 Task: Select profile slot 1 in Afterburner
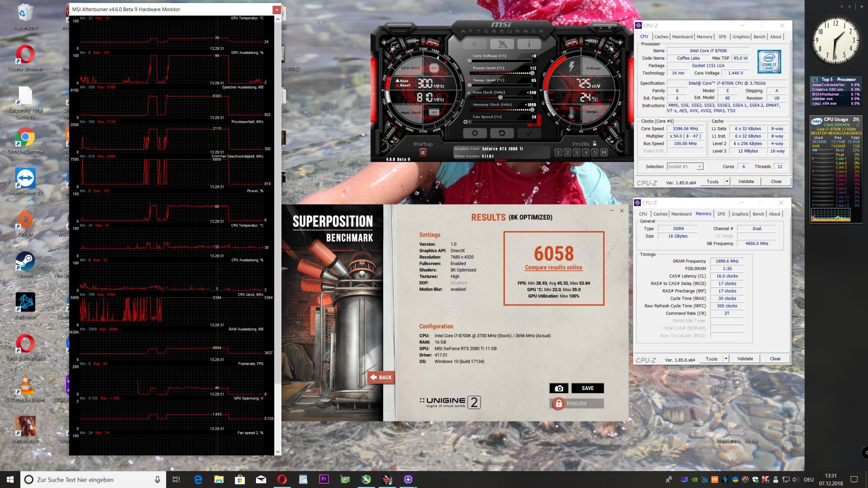click(558, 152)
